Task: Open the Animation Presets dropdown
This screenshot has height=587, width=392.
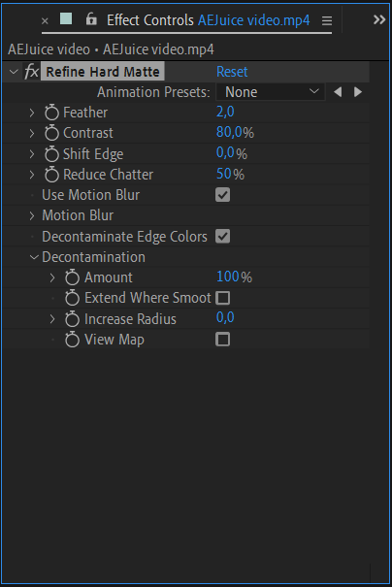Action: [271, 92]
